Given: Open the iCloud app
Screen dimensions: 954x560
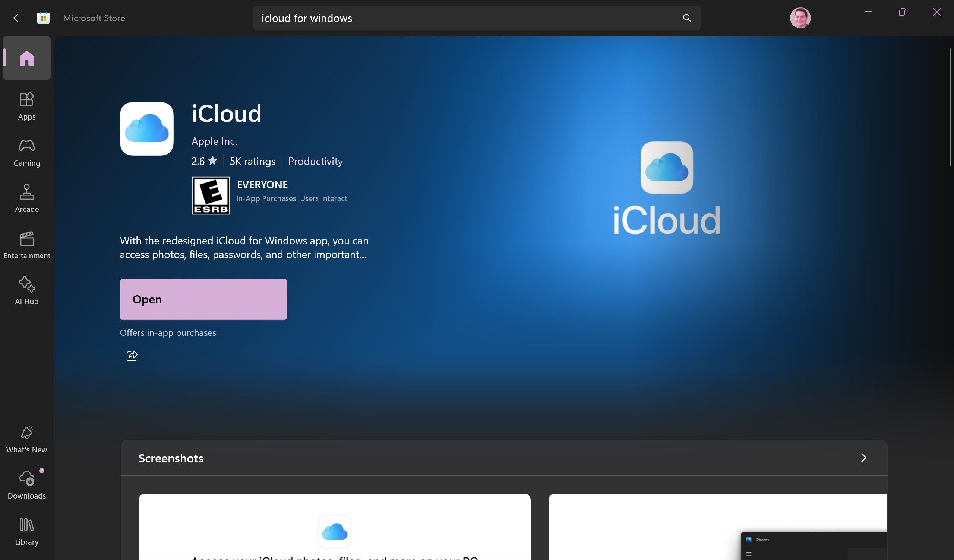Looking at the screenshot, I should point(202,299).
